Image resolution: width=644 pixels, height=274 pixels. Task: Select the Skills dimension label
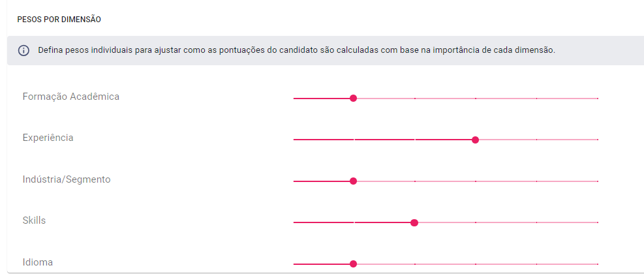pyautogui.click(x=34, y=221)
